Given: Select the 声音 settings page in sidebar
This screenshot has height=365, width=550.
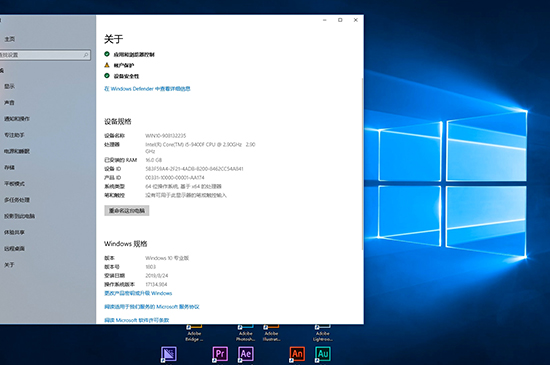Looking at the screenshot, I should coord(9,102).
